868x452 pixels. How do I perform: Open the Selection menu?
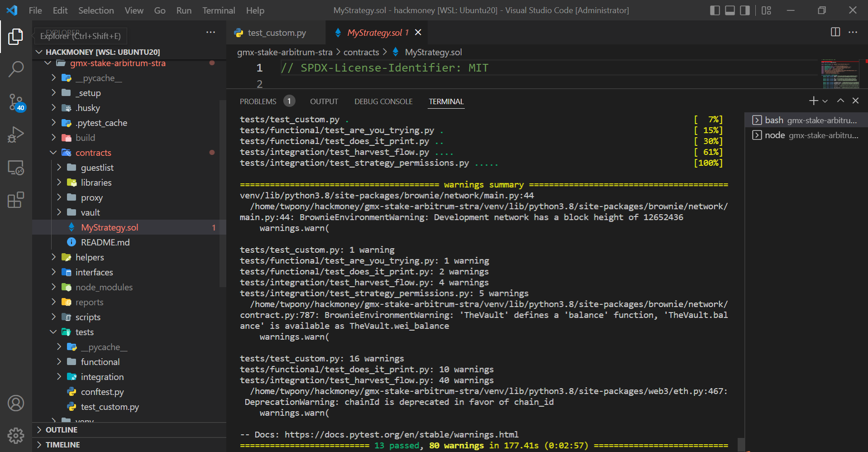coord(96,10)
